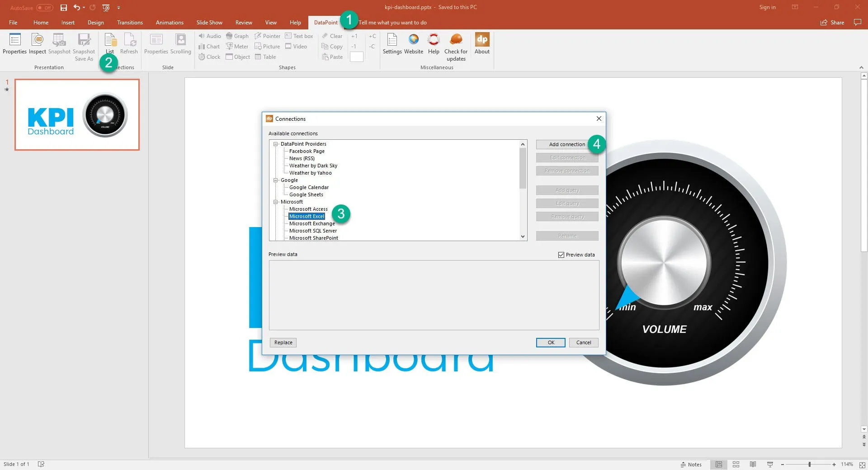868x470 pixels.
Task: Open the DataPoint Website globe icon
Action: pyautogui.click(x=413, y=40)
